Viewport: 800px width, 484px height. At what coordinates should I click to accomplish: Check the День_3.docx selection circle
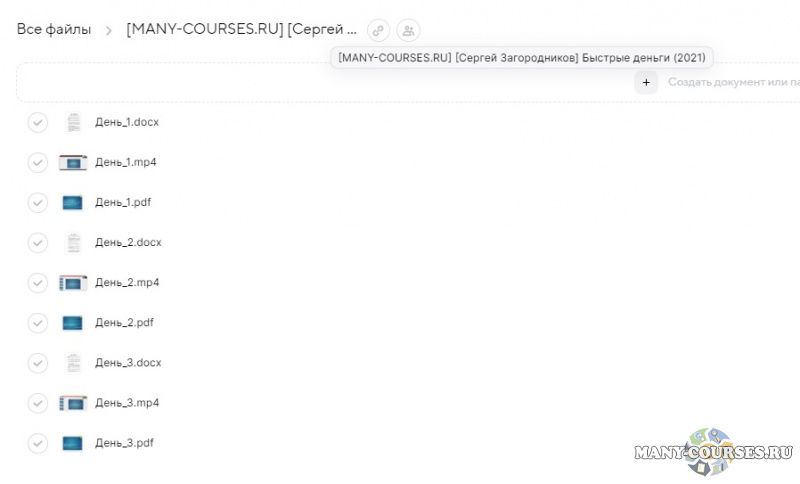tap(38, 363)
